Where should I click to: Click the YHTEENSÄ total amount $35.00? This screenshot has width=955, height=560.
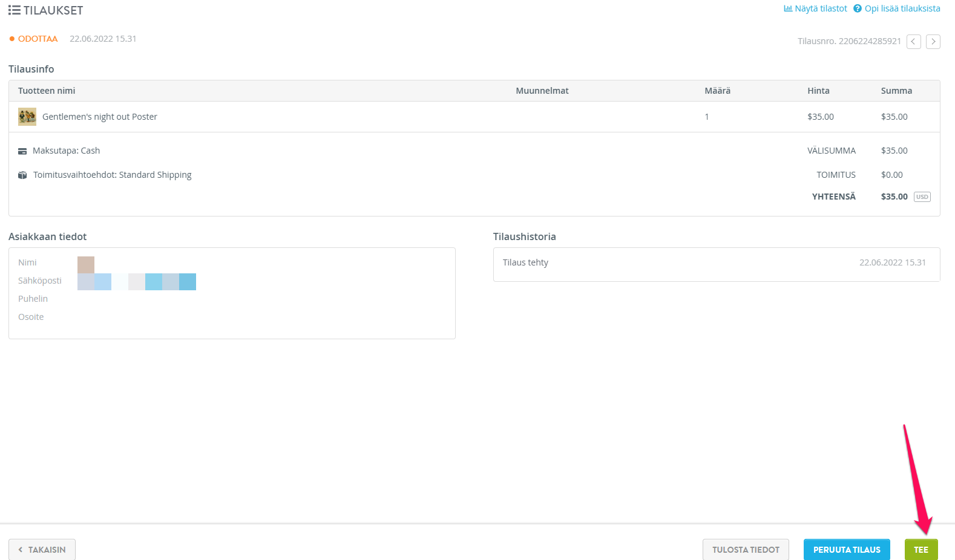coord(894,197)
